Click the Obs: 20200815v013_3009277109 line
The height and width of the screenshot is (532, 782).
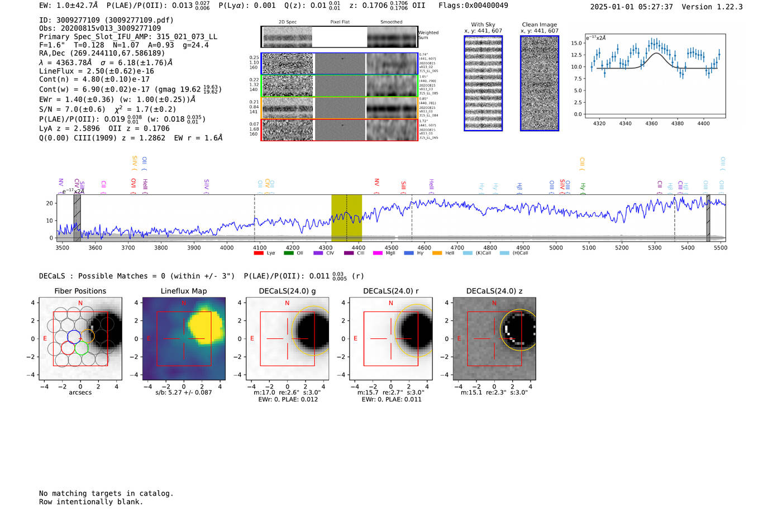(100, 28)
